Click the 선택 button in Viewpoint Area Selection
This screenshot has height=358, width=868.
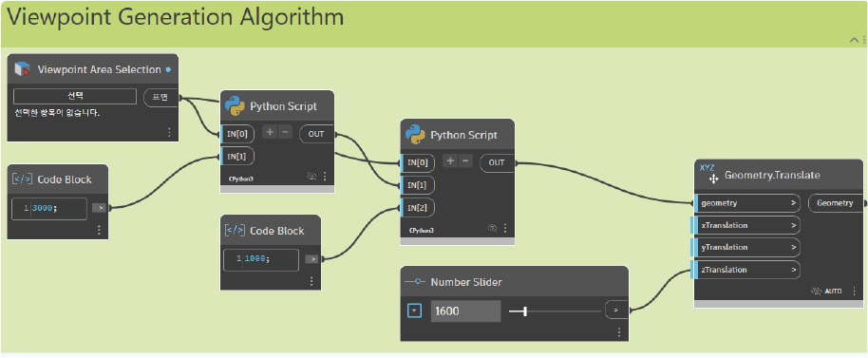click(x=75, y=96)
